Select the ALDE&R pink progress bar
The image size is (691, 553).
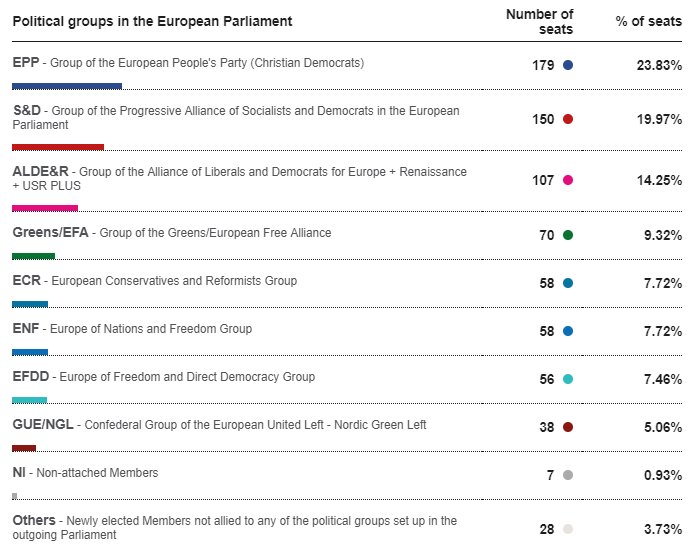click(45, 208)
